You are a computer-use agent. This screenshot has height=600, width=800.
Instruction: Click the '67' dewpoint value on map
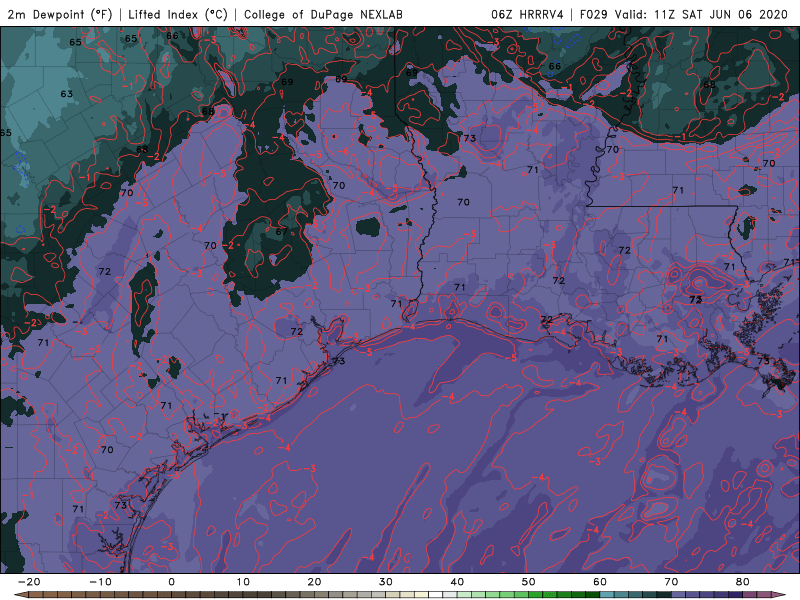pyautogui.click(x=282, y=232)
